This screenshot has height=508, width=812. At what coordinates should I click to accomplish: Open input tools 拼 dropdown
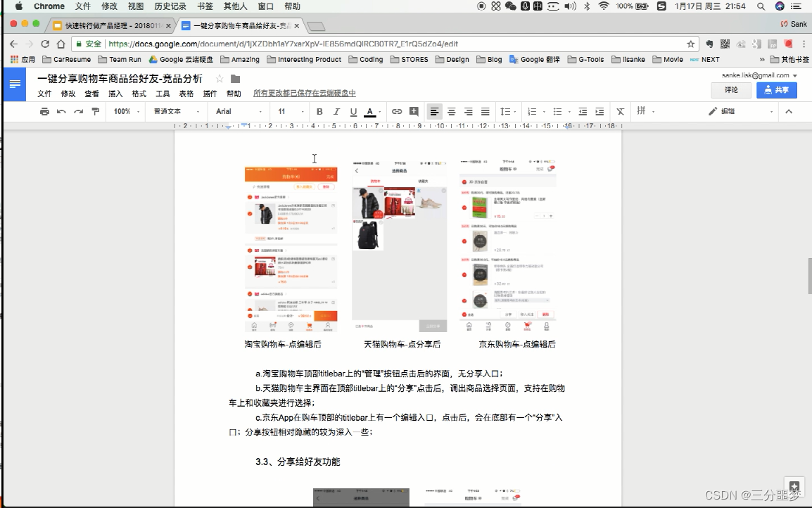[x=645, y=111]
